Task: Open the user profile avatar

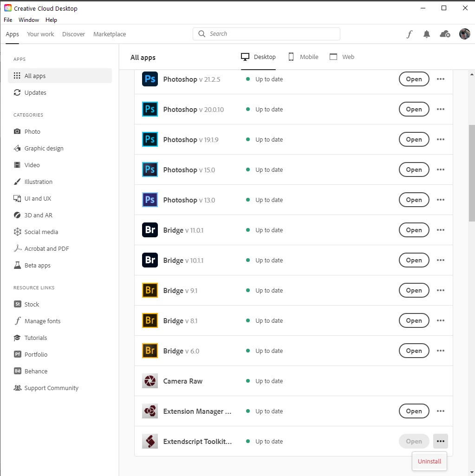Action: pos(465,34)
